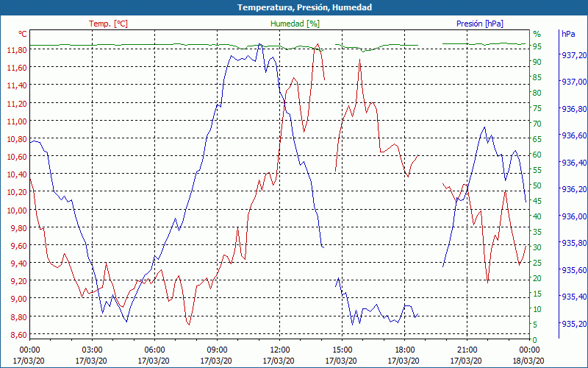Click the 9,80 temperature axis value
The height and width of the screenshot is (368, 588).
pos(18,228)
